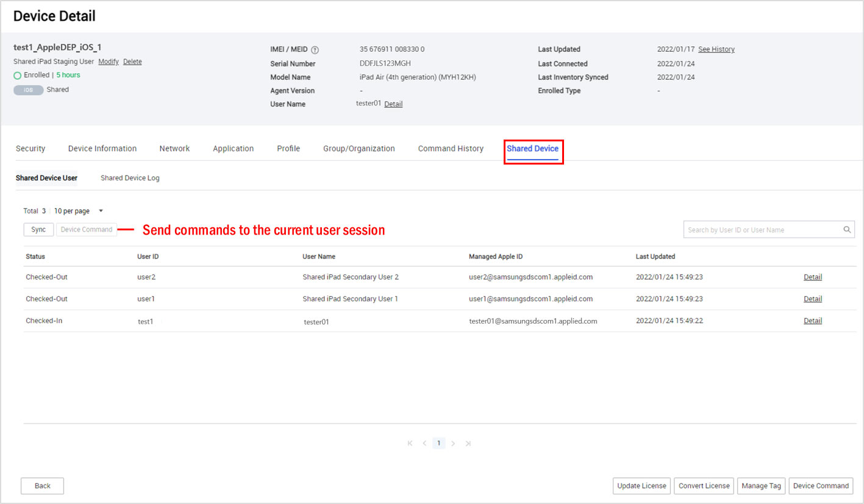Switch to the Command History tab
Image resolution: width=864 pixels, height=504 pixels.
(451, 148)
